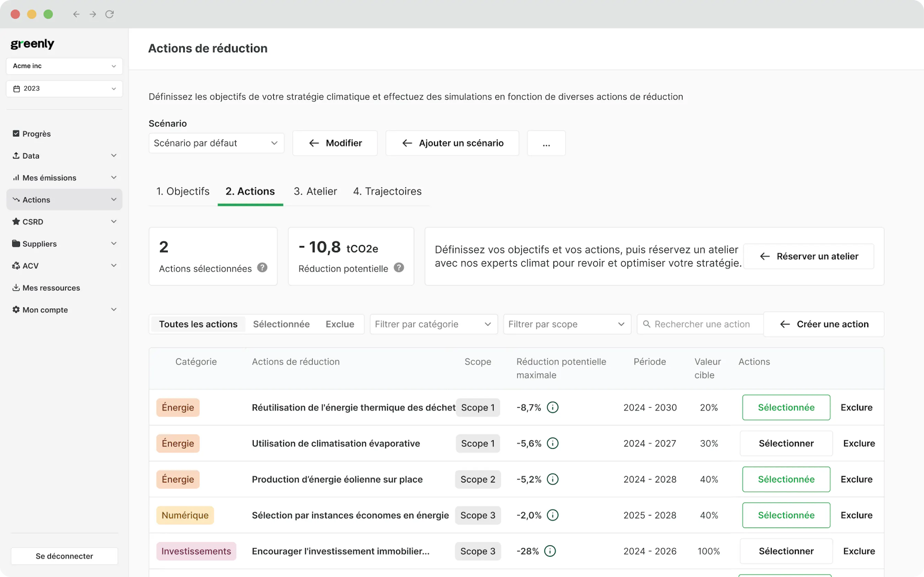Select Utilisation de climatisation évaporative action
The height and width of the screenshot is (577, 924).
(786, 443)
